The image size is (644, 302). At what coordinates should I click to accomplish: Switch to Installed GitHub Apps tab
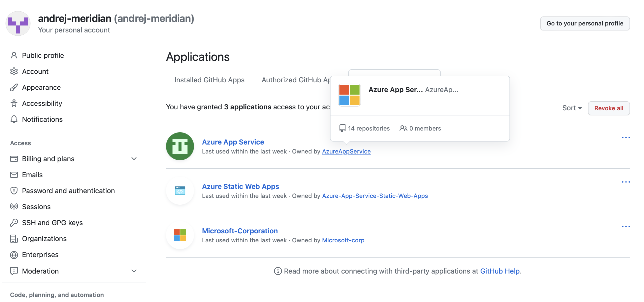(209, 80)
